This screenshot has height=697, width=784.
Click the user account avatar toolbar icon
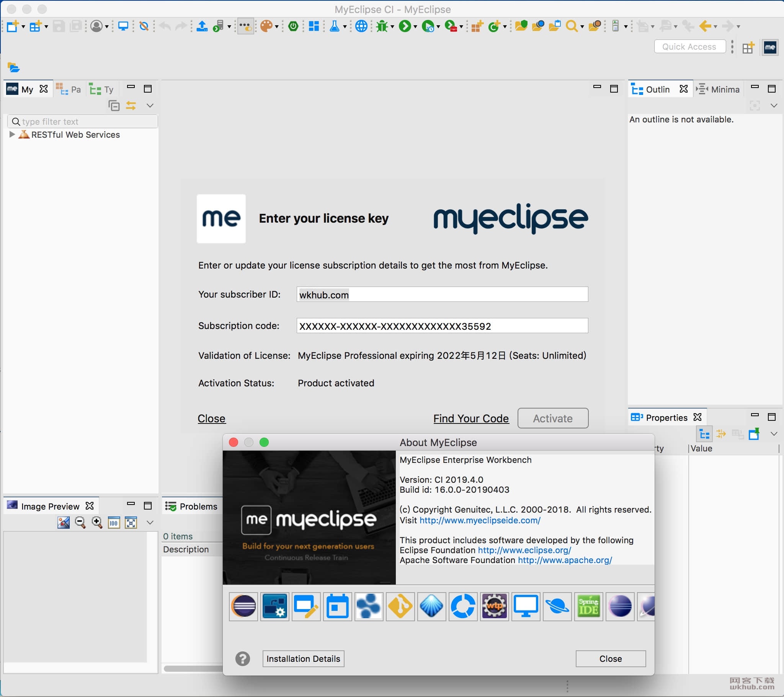(x=96, y=26)
